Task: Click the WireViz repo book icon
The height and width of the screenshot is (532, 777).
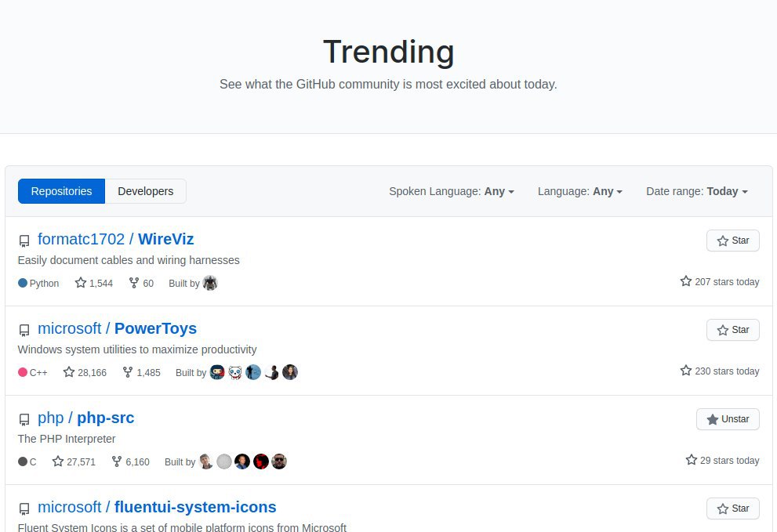Action: tap(24, 241)
